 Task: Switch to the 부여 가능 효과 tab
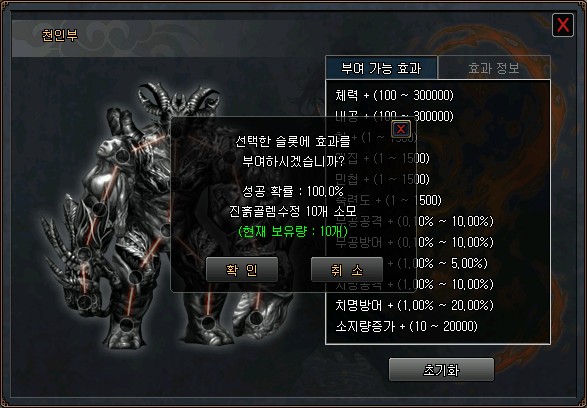pyautogui.click(x=381, y=68)
